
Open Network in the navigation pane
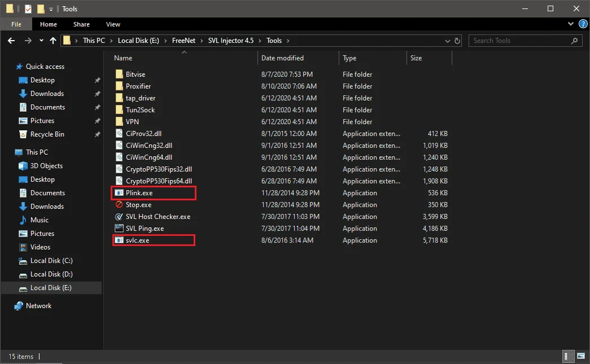[38, 306]
